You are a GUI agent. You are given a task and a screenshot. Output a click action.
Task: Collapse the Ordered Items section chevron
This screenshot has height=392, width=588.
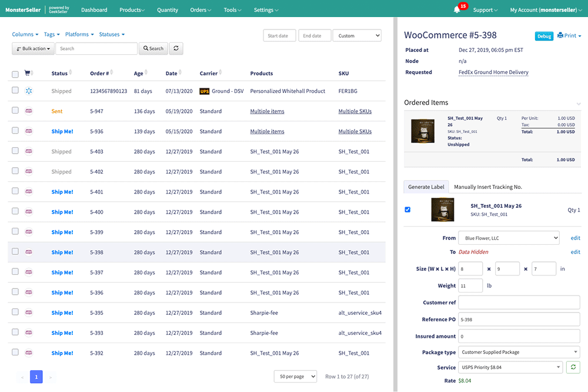click(579, 103)
